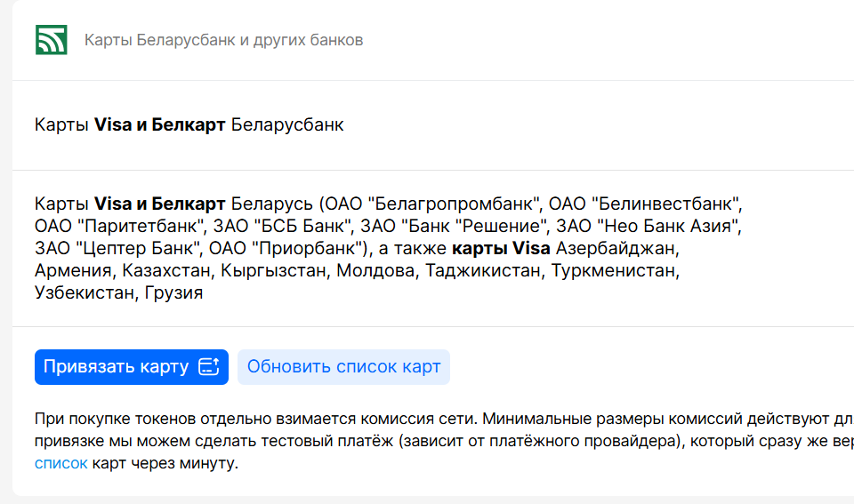Click the text ОАО "Приорбанк"

coord(285,248)
